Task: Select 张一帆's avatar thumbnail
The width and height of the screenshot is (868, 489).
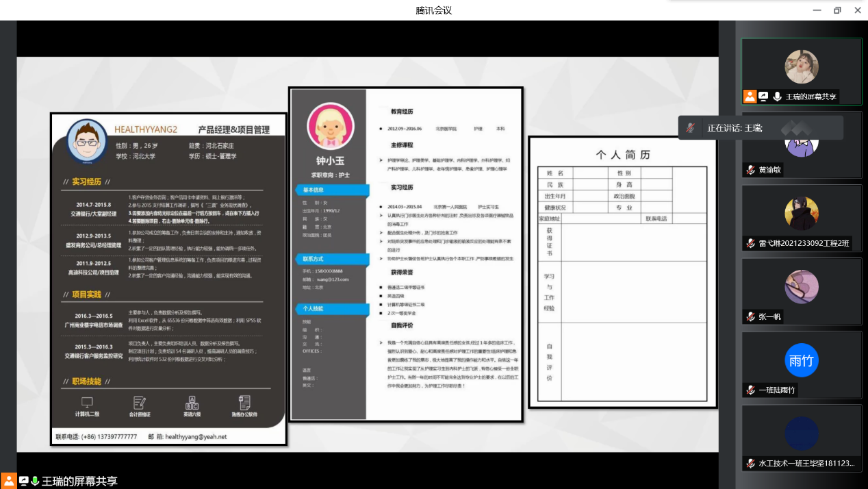Action: coord(802,286)
